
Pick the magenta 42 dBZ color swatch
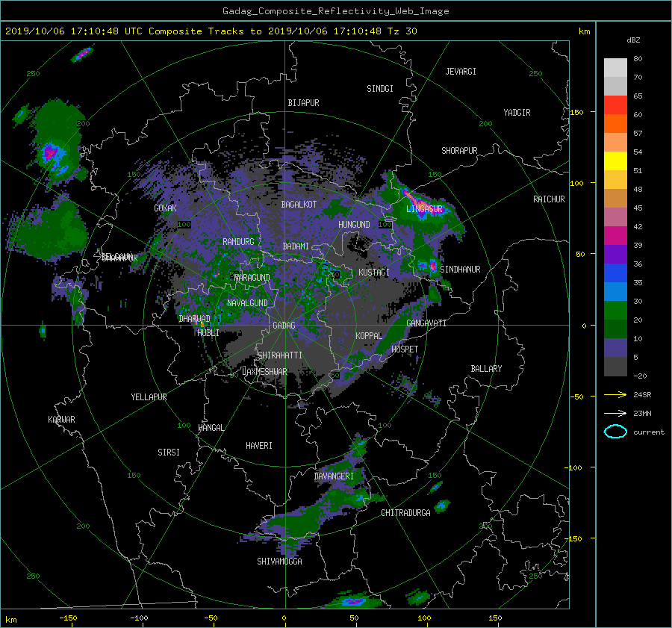pos(615,235)
